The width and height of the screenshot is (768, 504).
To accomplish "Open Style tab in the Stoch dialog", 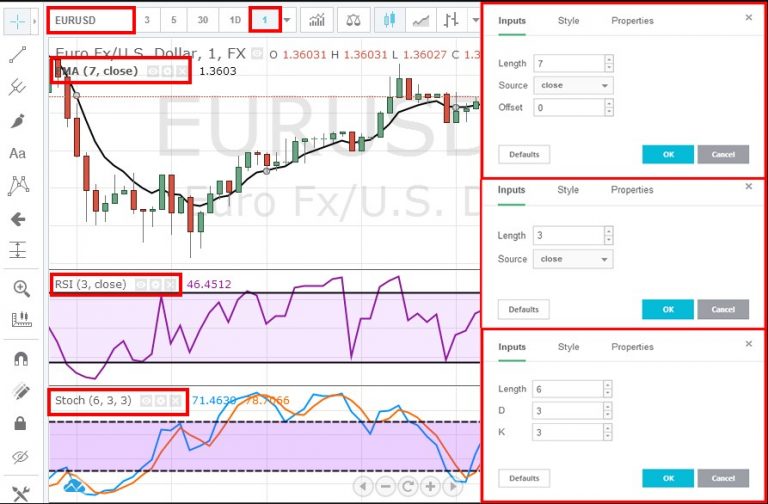I will [x=569, y=347].
